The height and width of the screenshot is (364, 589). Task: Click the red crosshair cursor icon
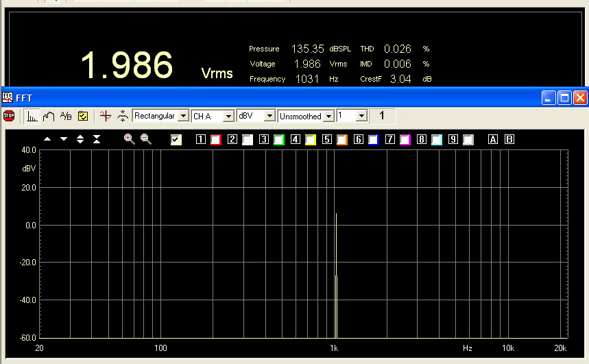click(105, 116)
